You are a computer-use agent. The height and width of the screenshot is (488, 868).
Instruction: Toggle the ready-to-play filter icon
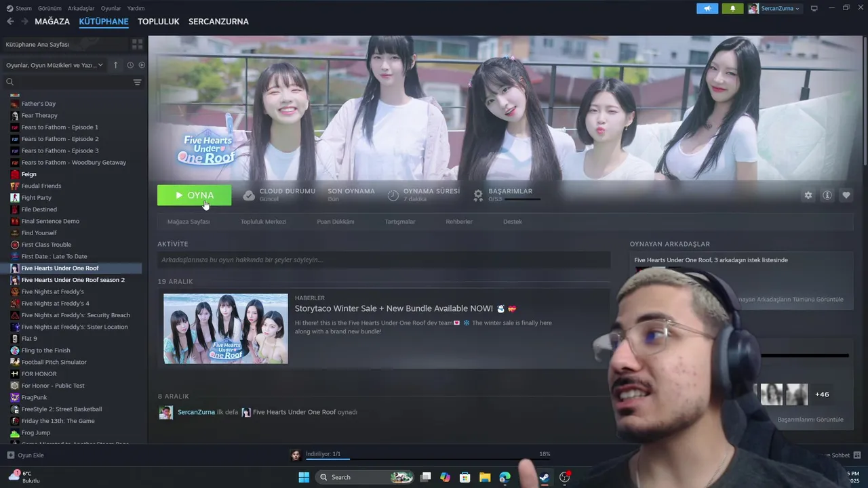coord(142,65)
